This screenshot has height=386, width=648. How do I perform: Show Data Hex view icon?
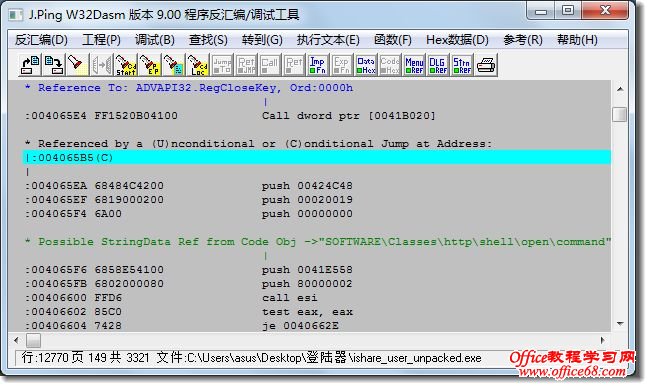[366, 65]
